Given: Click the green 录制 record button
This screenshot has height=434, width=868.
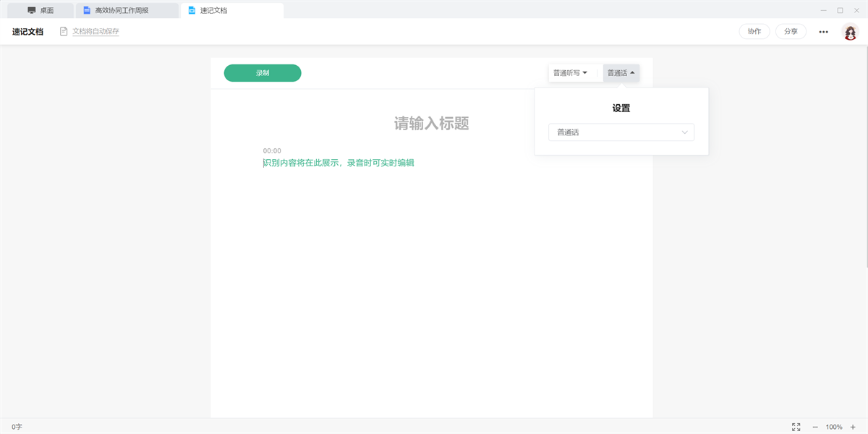Looking at the screenshot, I should click(x=263, y=73).
